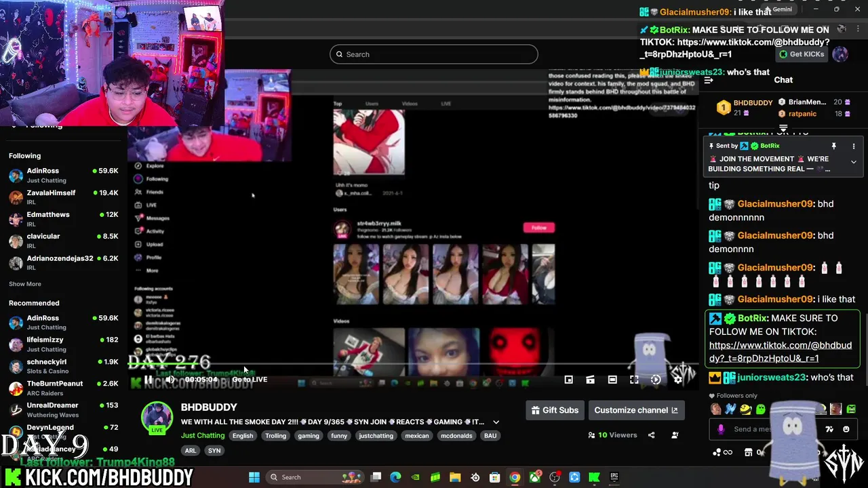Image resolution: width=868 pixels, height=488 pixels.
Task: Open Google Chrome in taskbar
Action: point(515,477)
